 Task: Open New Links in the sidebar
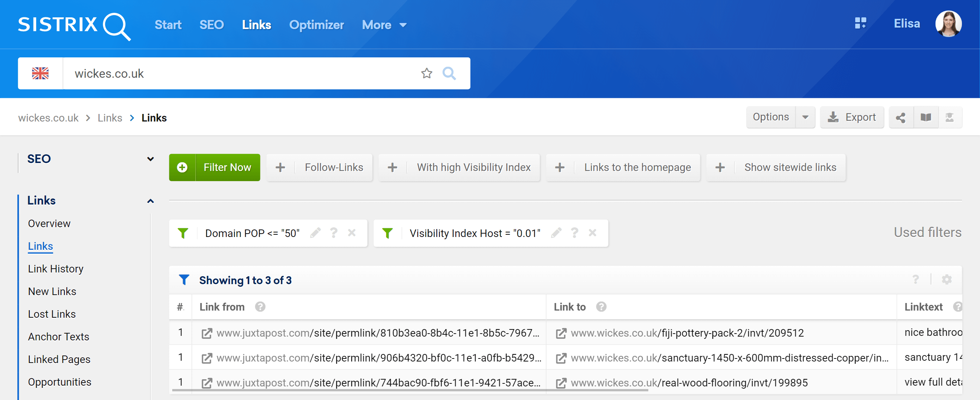(52, 291)
